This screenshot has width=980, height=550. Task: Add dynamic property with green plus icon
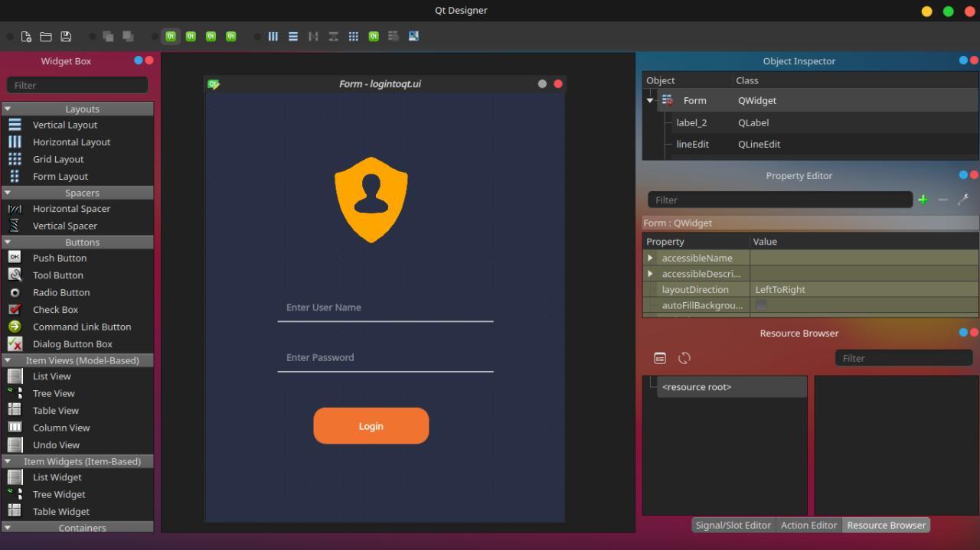click(923, 200)
